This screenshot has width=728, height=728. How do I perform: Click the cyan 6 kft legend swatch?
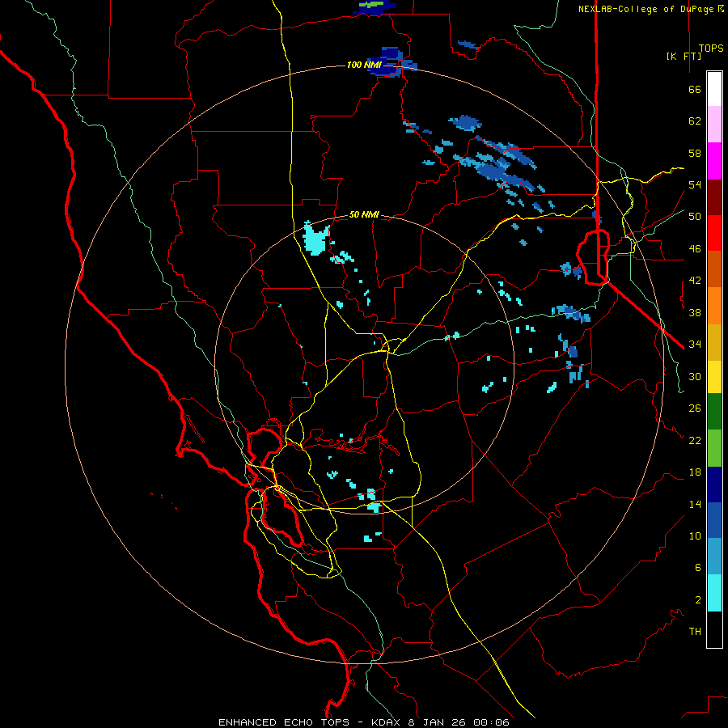point(714,593)
